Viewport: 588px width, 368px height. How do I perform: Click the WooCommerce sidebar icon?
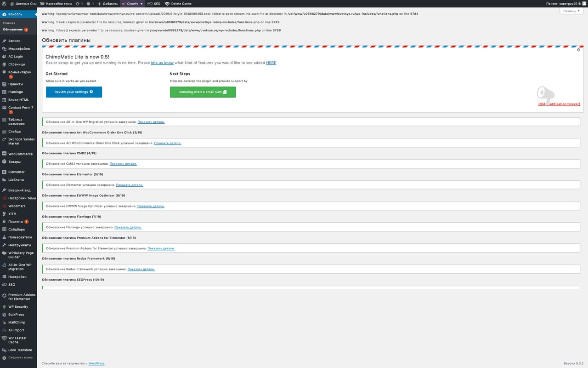pyautogui.click(x=4, y=154)
